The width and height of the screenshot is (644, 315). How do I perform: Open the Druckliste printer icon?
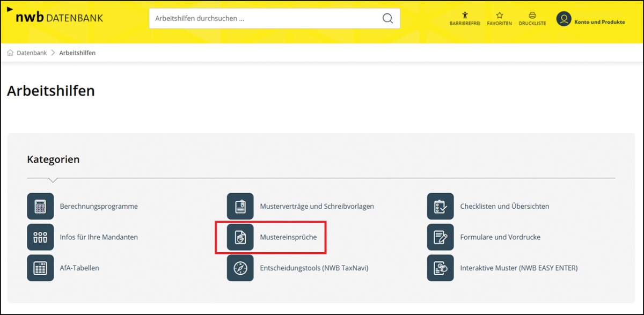[532, 16]
